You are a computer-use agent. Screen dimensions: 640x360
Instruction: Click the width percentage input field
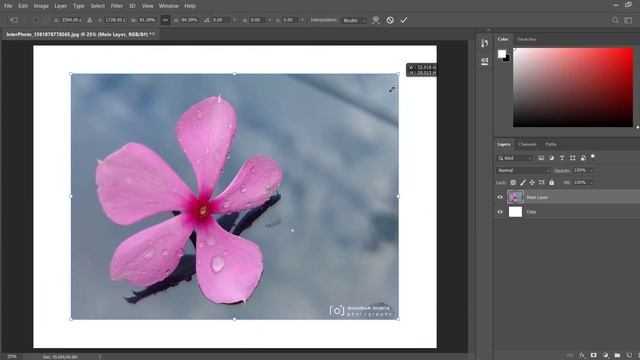[x=147, y=20]
